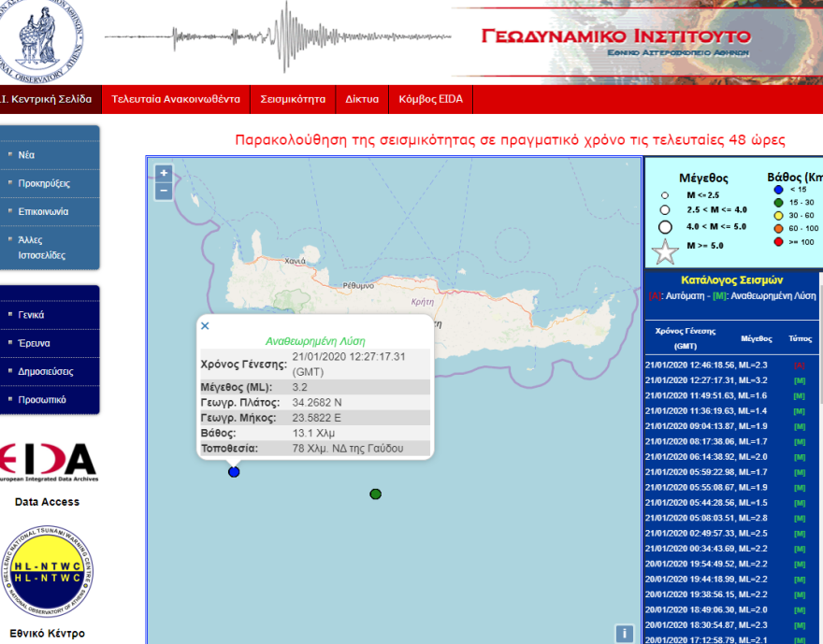Close the Αναθεωρημένη Λύση map popup
823x644 pixels.
pos(204,326)
